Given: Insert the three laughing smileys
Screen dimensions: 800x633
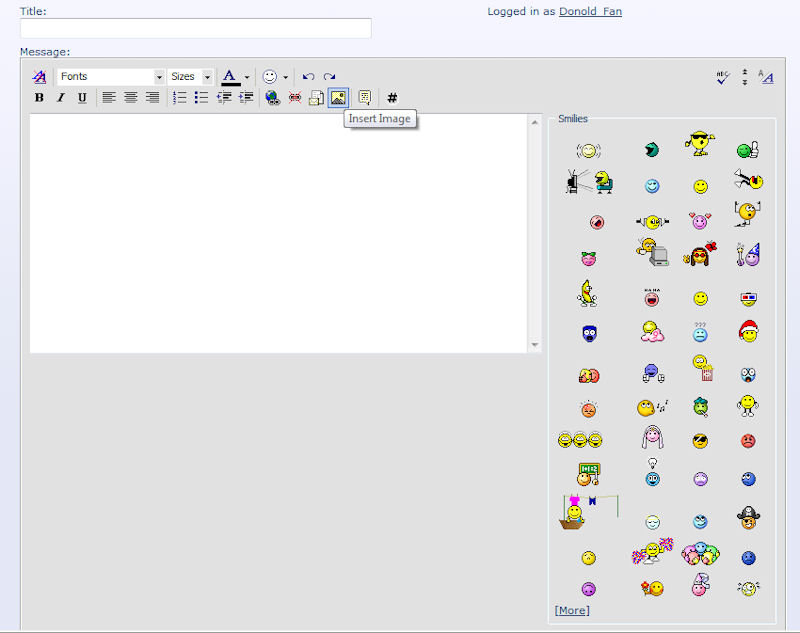Looking at the screenshot, I should (x=580, y=440).
